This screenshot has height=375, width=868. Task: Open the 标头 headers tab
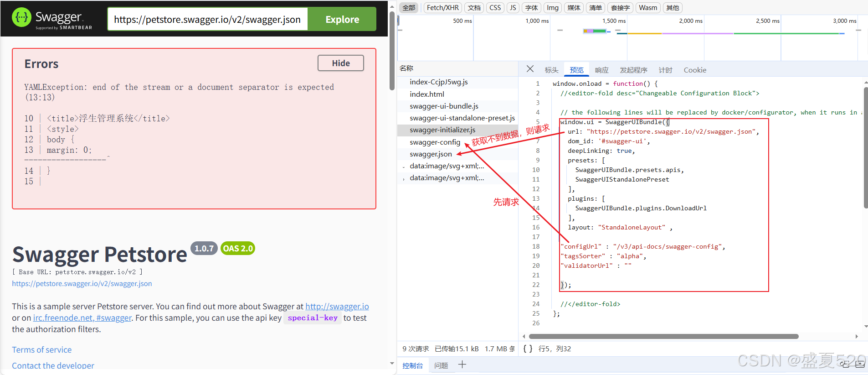pos(551,70)
